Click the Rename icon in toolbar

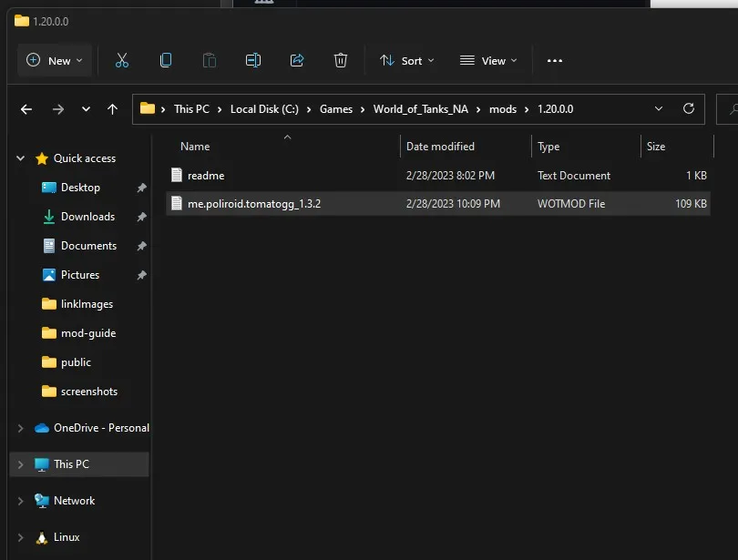tap(253, 60)
